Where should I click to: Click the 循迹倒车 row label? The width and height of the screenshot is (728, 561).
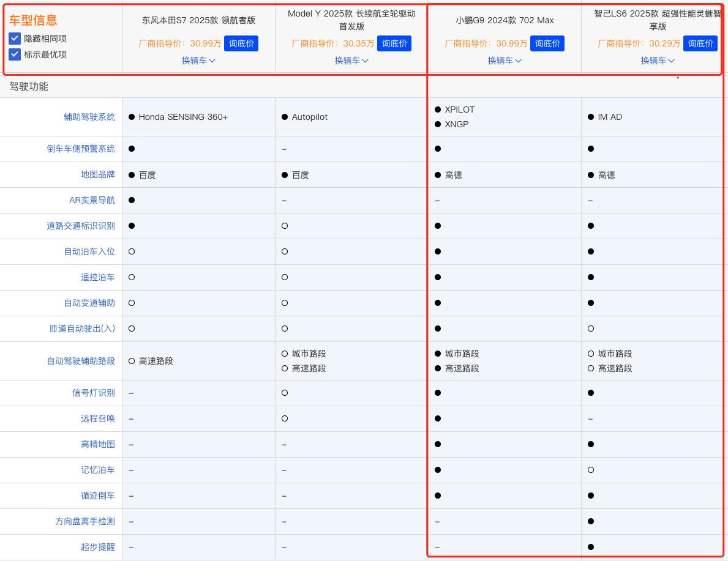pos(98,496)
